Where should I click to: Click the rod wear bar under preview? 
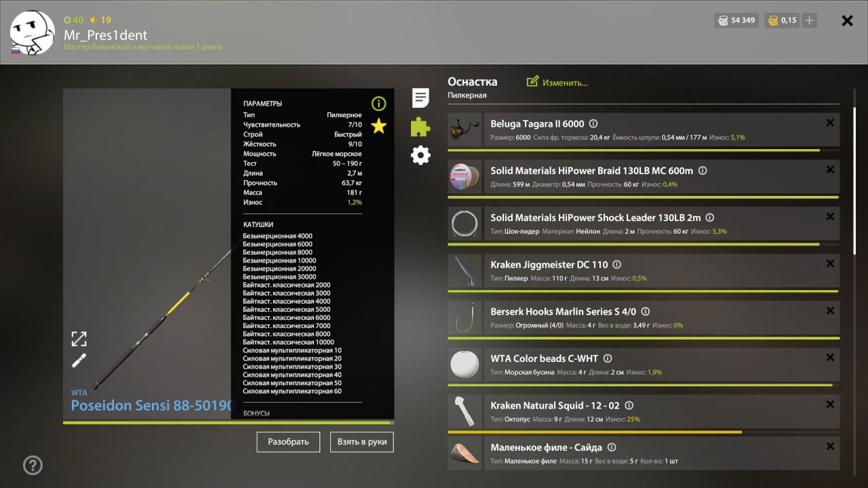pyautogui.click(x=229, y=422)
